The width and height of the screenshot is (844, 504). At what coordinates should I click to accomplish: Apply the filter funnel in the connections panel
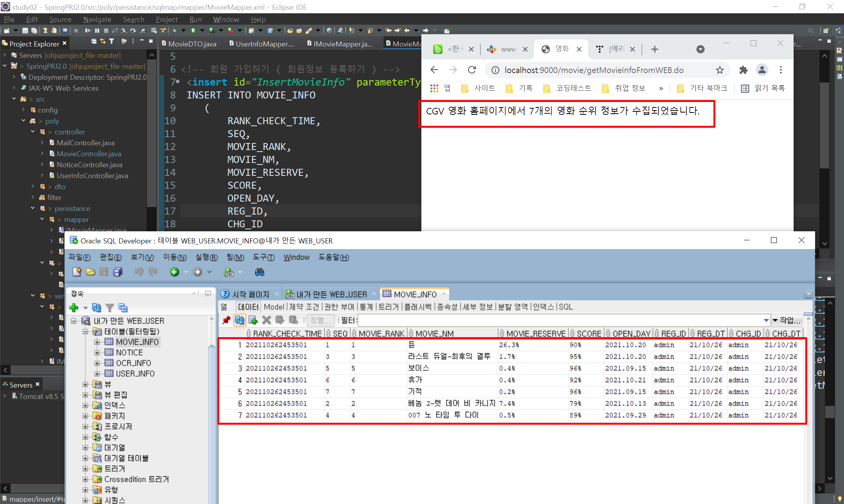coord(110,308)
